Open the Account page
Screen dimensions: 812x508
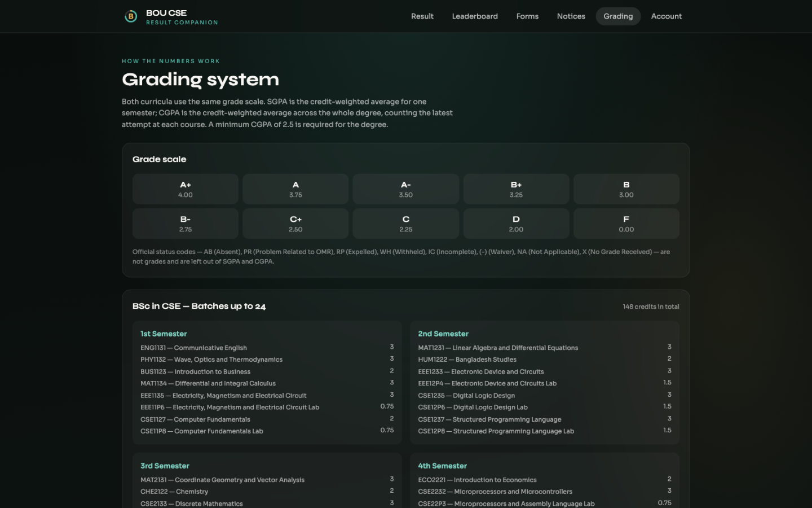tap(667, 16)
